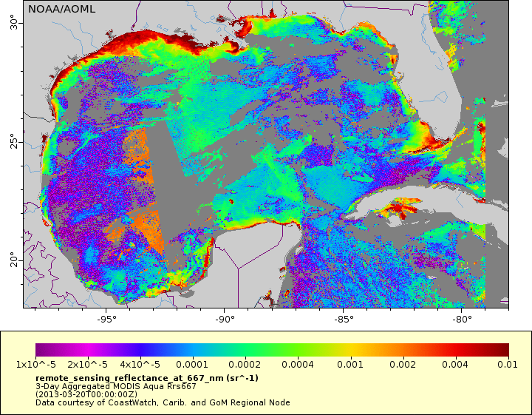Click the 4x10^-5 colorbar tick label
The width and height of the screenshot is (532, 415).
coord(140,365)
